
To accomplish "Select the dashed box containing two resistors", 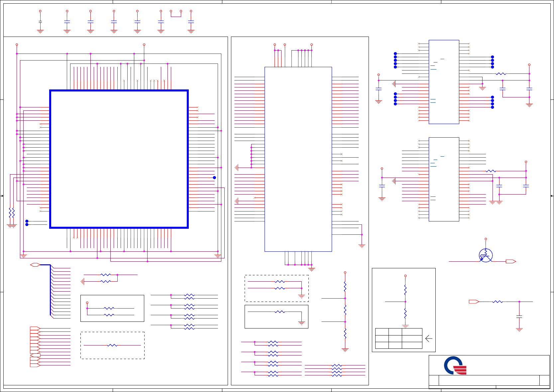I will coord(277,288).
